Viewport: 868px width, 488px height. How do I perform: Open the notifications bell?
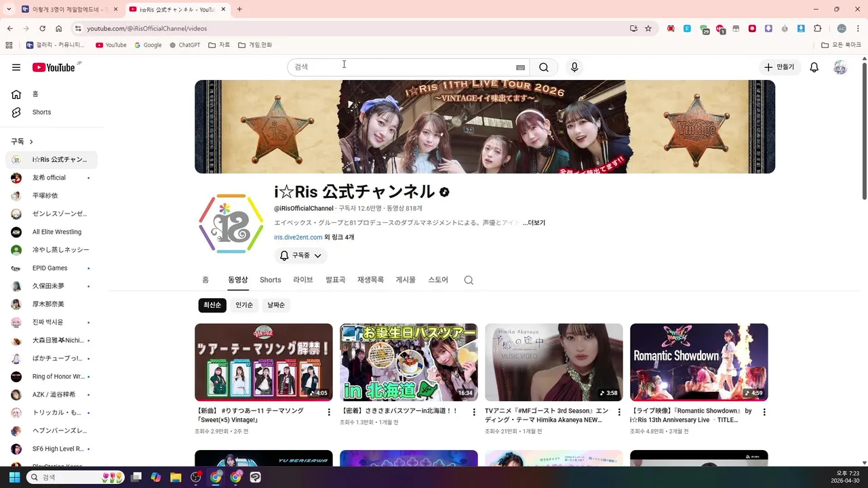(814, 67)
